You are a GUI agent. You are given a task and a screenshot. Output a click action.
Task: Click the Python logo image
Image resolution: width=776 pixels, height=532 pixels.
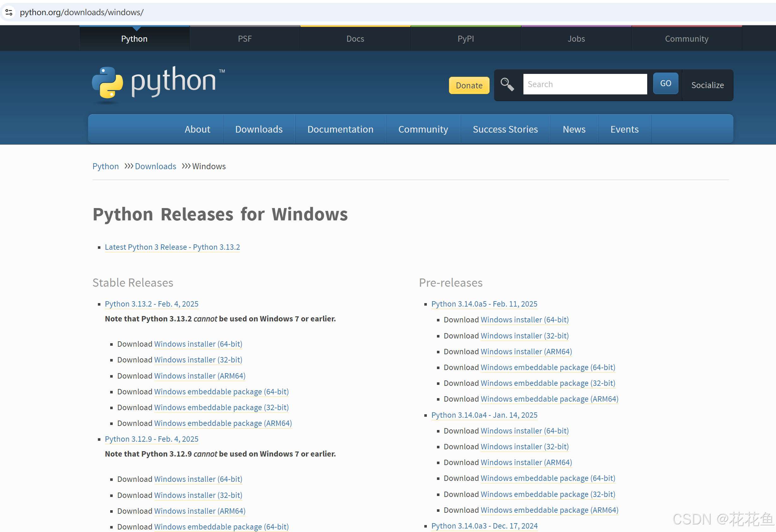[158, 83]
